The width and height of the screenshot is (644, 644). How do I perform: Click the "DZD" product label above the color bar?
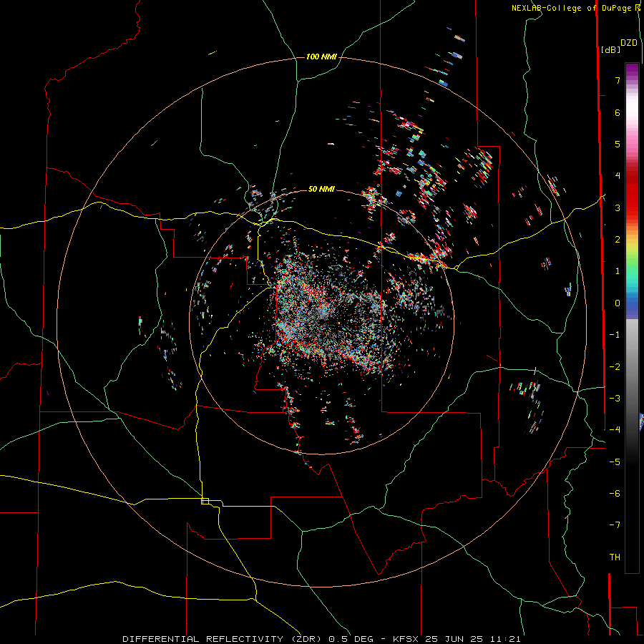[x=629, y=43]
